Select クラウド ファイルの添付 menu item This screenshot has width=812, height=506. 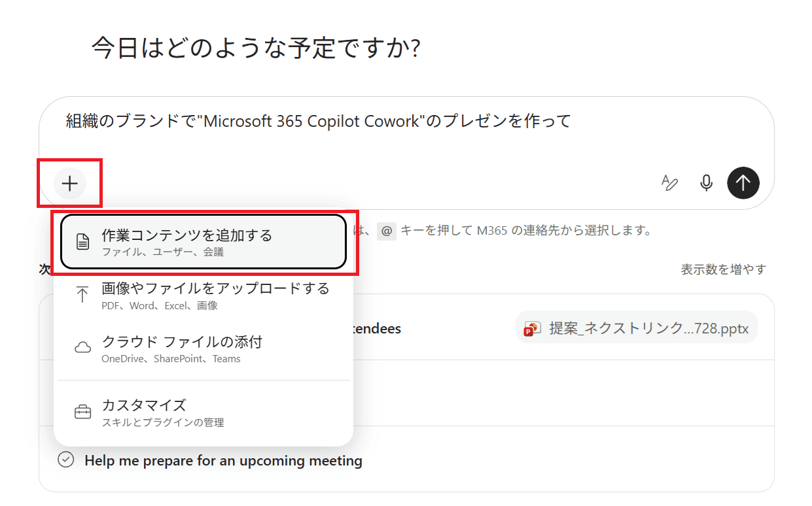click(203, 349)
